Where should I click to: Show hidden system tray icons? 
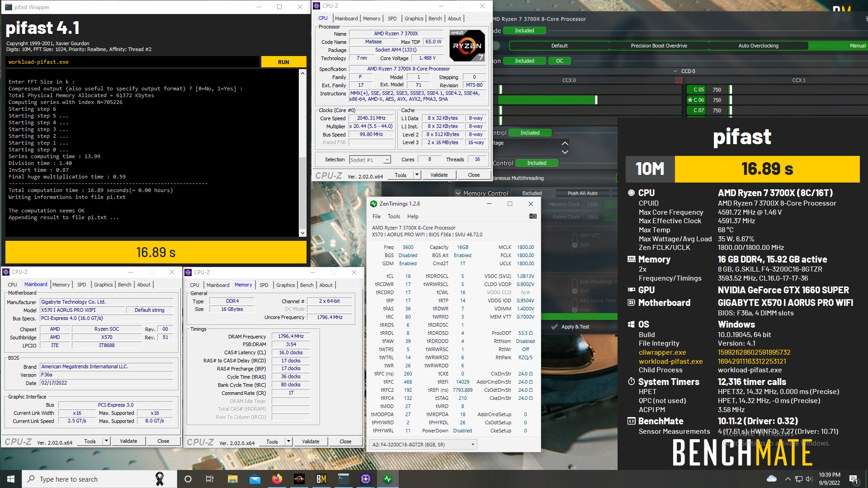pyautogui.click(x=788, y=479)
